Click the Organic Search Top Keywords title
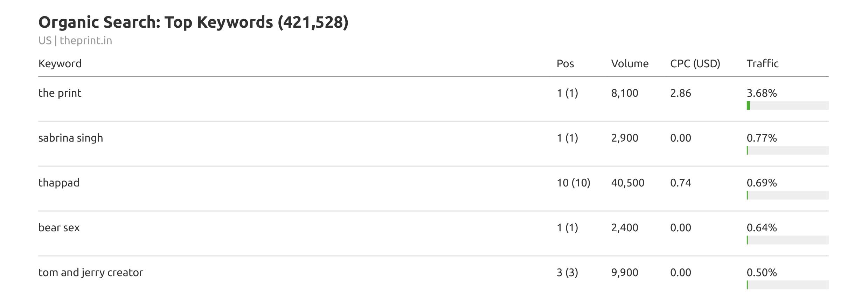868x307 pixels. click(x=193, y=22)
